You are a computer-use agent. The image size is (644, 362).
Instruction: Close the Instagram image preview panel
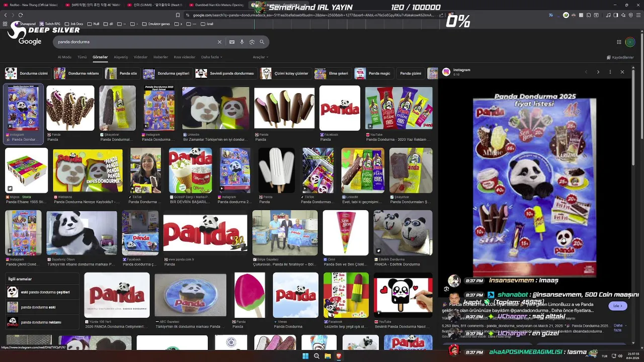(x=622, y=72)
